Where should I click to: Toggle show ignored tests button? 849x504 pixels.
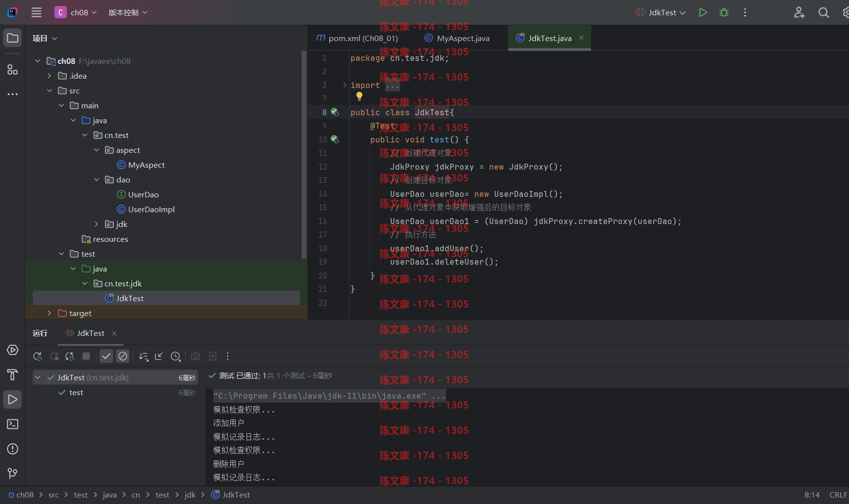[123, 356]
